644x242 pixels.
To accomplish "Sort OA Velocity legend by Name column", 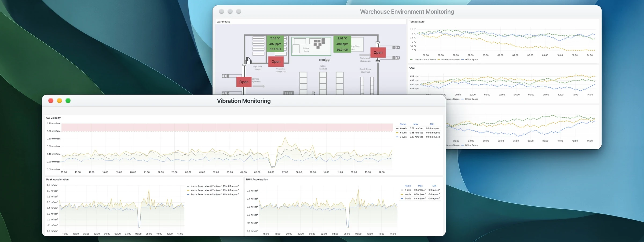I will [x=403, y=124].
